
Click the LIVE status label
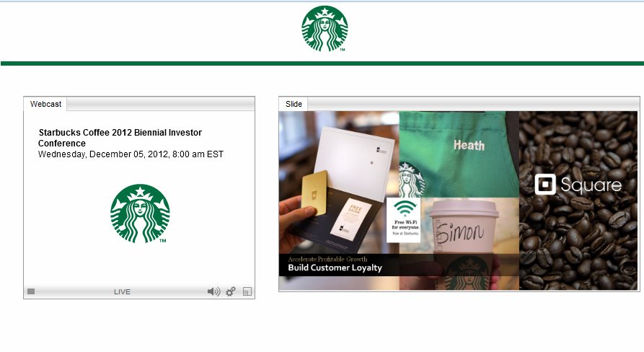click(x=122, y=291)
